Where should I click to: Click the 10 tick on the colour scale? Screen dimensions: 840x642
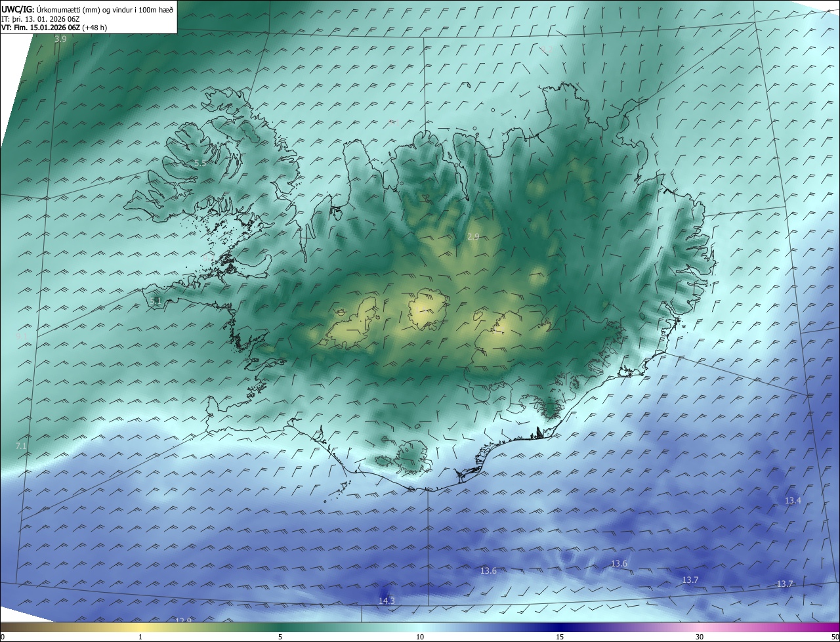420,637
